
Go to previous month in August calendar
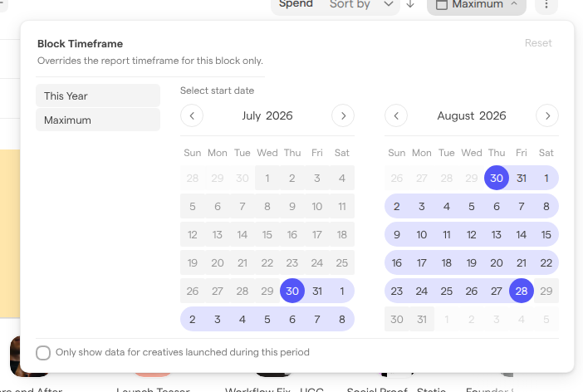coord(396,115)
